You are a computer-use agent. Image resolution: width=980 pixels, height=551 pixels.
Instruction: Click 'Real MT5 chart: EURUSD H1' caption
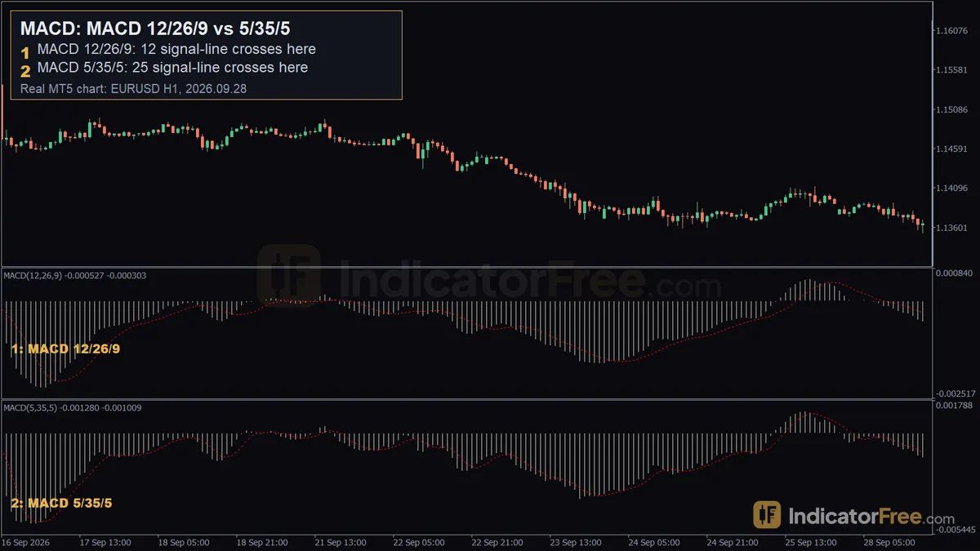tap(134, 87)
